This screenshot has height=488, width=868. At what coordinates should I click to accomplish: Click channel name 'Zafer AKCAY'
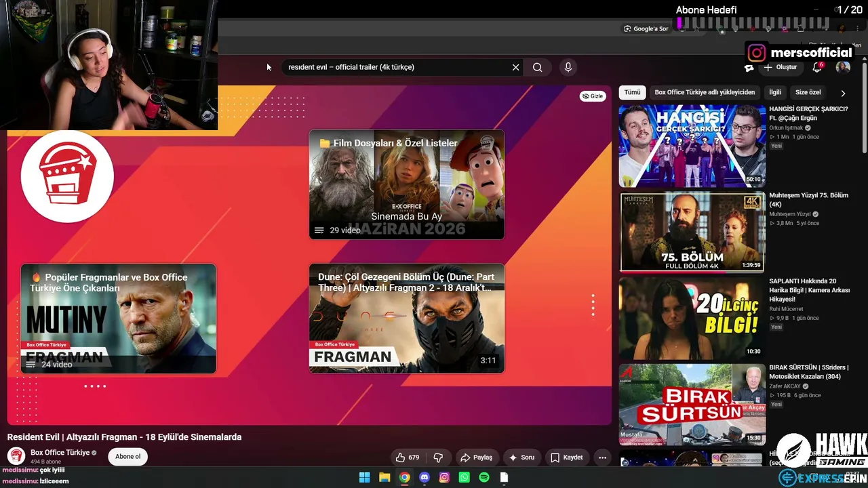[785, 386]
